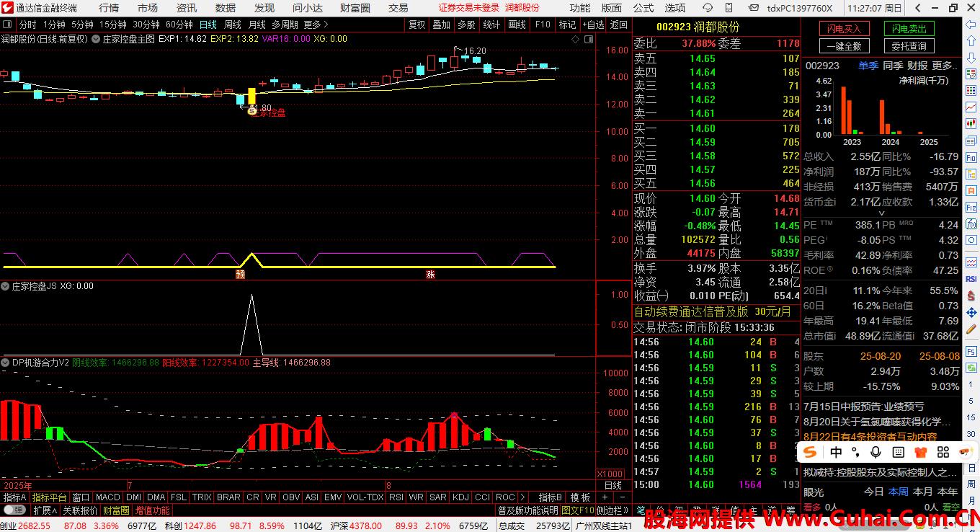Click the microphone icon on IME bar
This screenshot has width=980, height=532.
876,452
